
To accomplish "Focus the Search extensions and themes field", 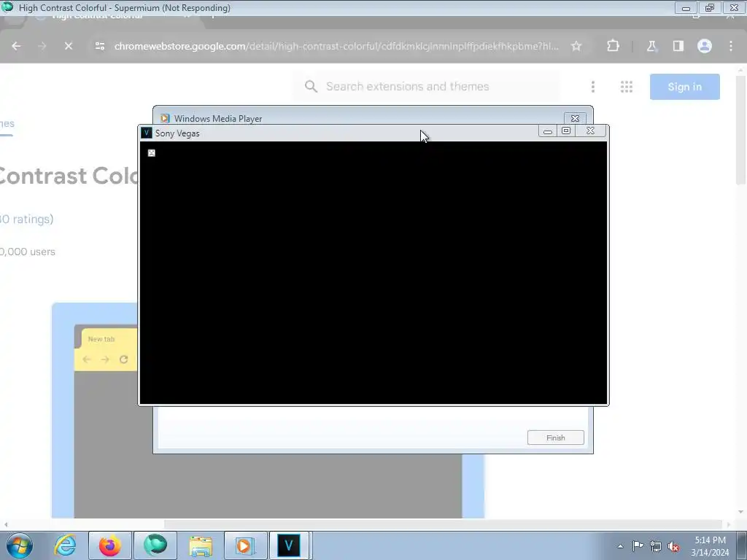I will click(x=426, y=86).
